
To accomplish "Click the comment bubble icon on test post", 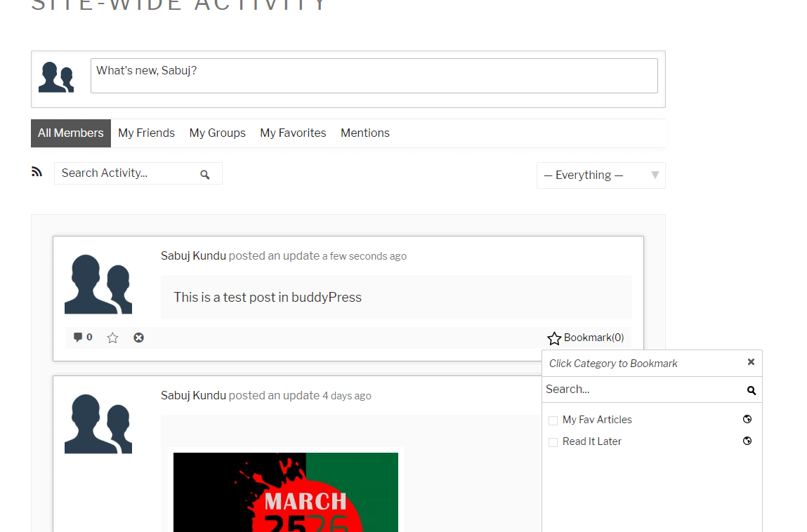I will click(78, 338).
